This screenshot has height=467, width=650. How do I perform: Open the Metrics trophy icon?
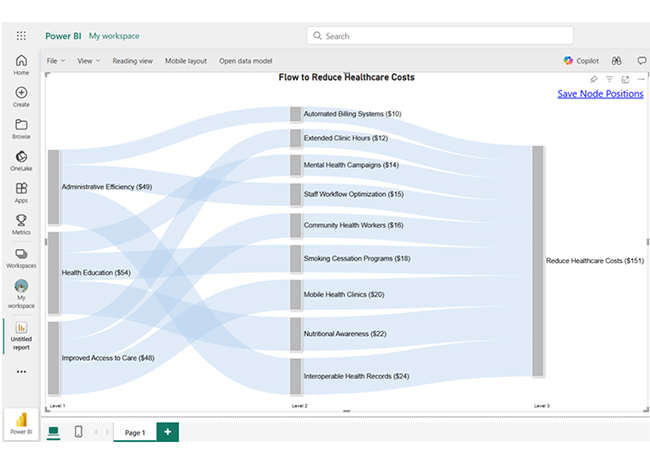[x=21, y=224]
